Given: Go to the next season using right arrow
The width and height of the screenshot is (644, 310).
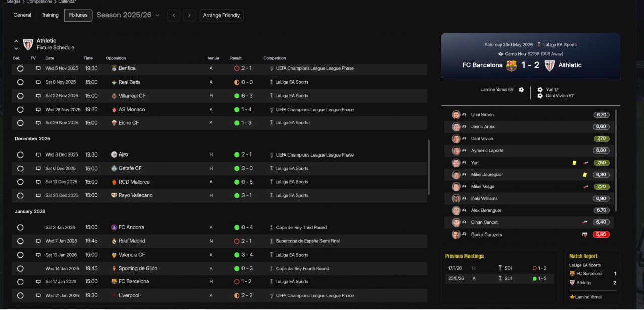Looking at the screenshot, I should pyautogui.click(x=189, y=15).
